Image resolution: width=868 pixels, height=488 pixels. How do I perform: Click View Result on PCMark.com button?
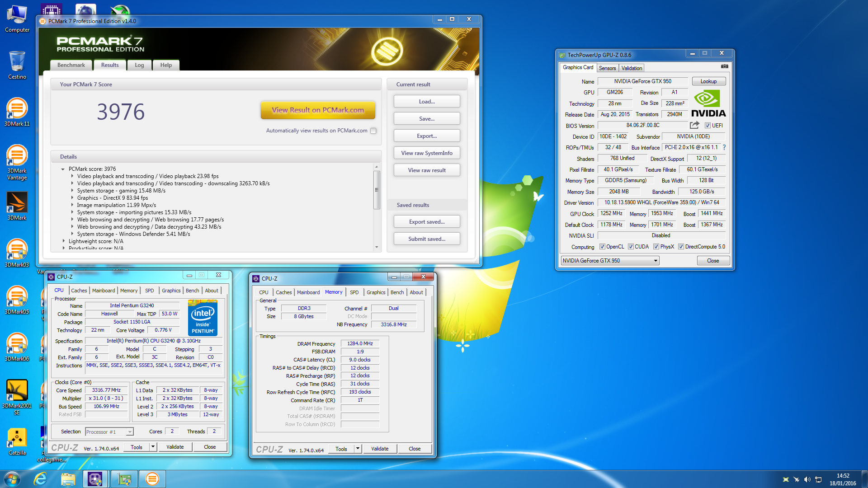pos(318,110)
